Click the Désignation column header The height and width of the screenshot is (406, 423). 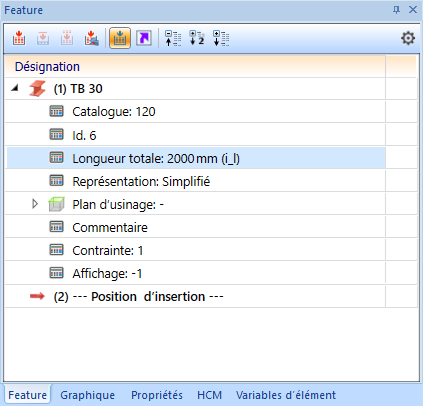click(195, 67)
